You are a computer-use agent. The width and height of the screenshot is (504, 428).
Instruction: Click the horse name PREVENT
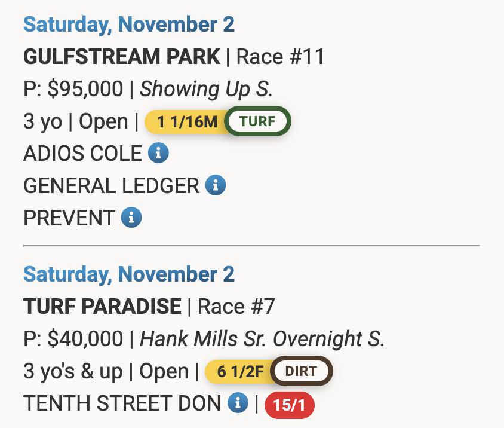(69, 218)
